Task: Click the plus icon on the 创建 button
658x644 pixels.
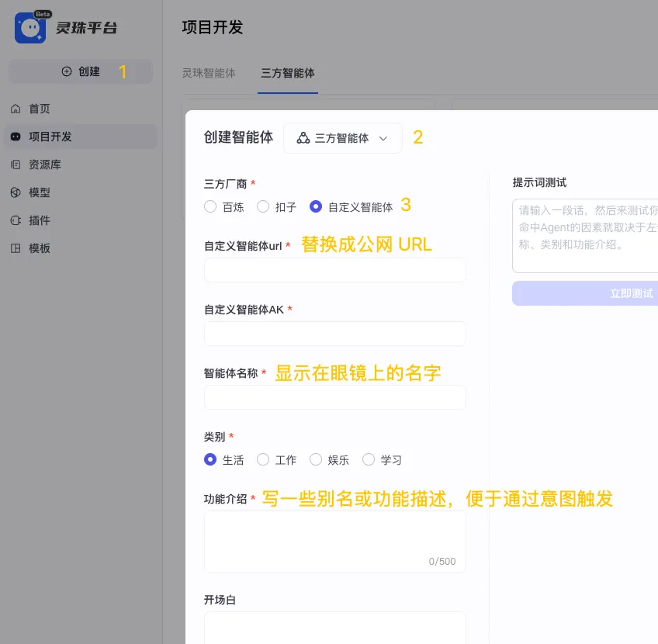Action: click(x=66, y=71)
